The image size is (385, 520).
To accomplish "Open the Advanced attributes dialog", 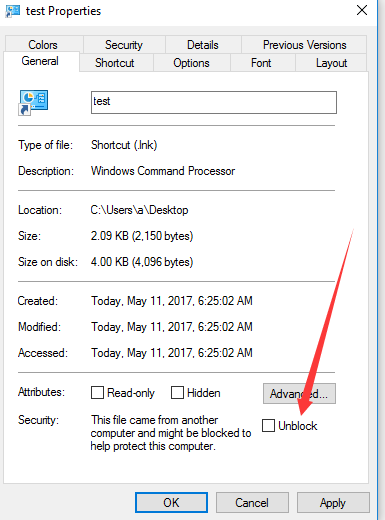I will [x=299, y=394].
